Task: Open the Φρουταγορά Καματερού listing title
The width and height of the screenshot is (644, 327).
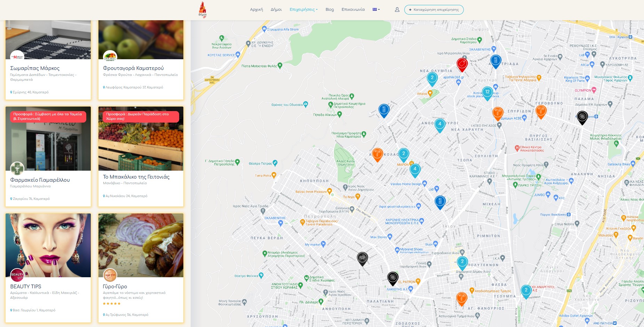Action: click(133, 68)
